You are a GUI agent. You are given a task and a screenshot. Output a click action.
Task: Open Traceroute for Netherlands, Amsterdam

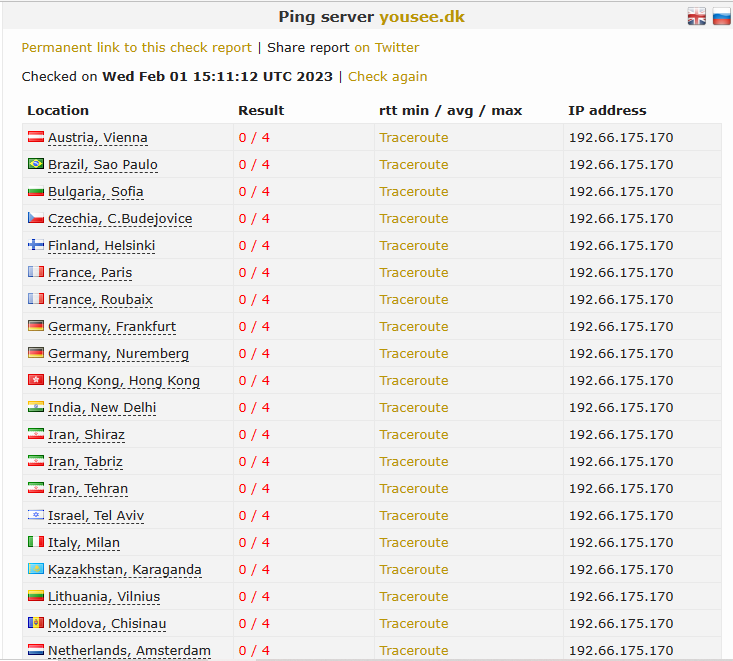point(414,651)
